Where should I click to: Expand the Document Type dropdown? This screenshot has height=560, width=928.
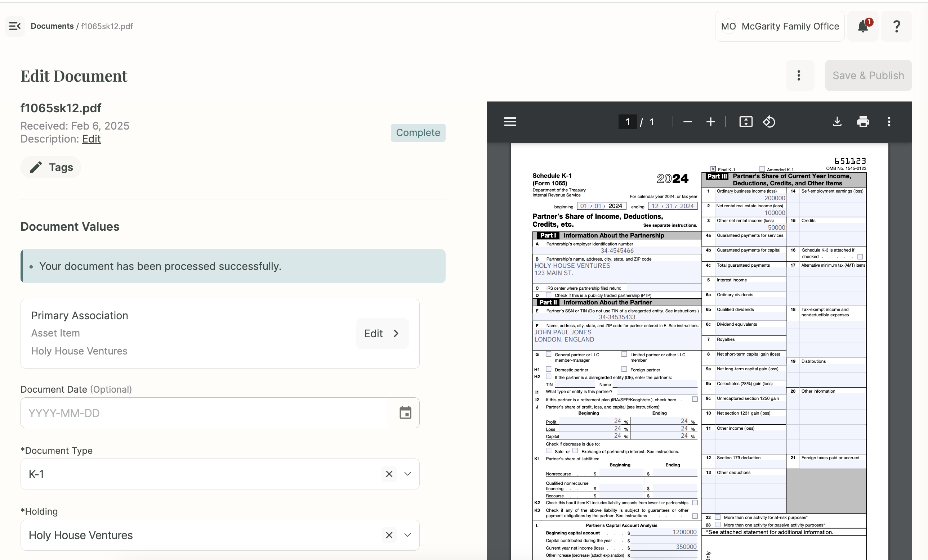407,474
